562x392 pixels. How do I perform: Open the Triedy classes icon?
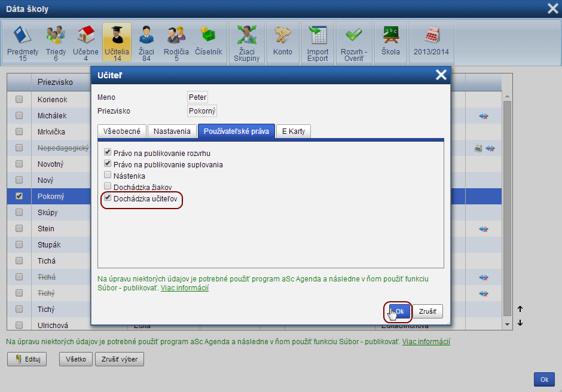click(x=56, y=43)
